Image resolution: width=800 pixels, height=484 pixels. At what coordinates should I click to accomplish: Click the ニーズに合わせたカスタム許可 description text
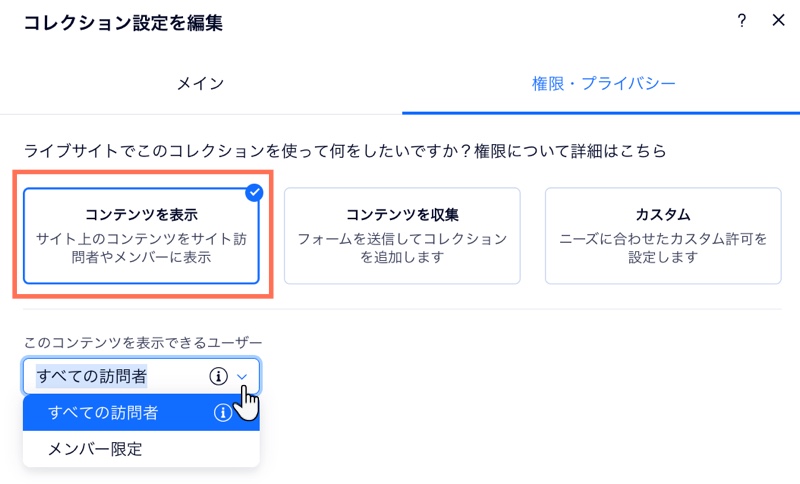tap(663, 248)
